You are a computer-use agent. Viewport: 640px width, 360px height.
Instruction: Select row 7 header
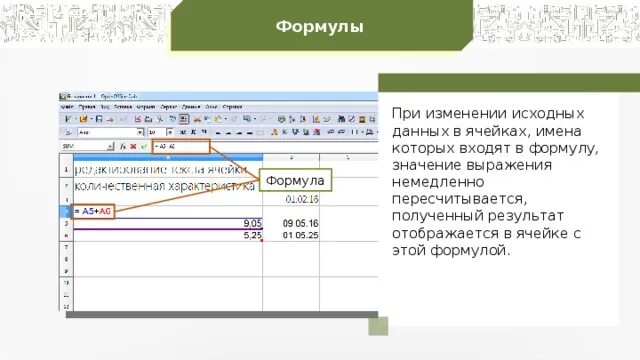[66, 247]
